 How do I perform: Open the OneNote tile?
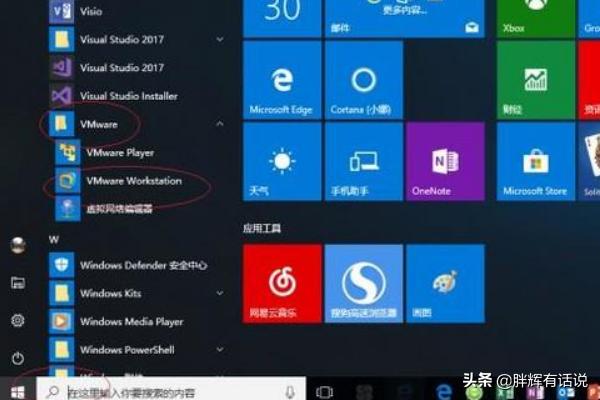(445, 161)
